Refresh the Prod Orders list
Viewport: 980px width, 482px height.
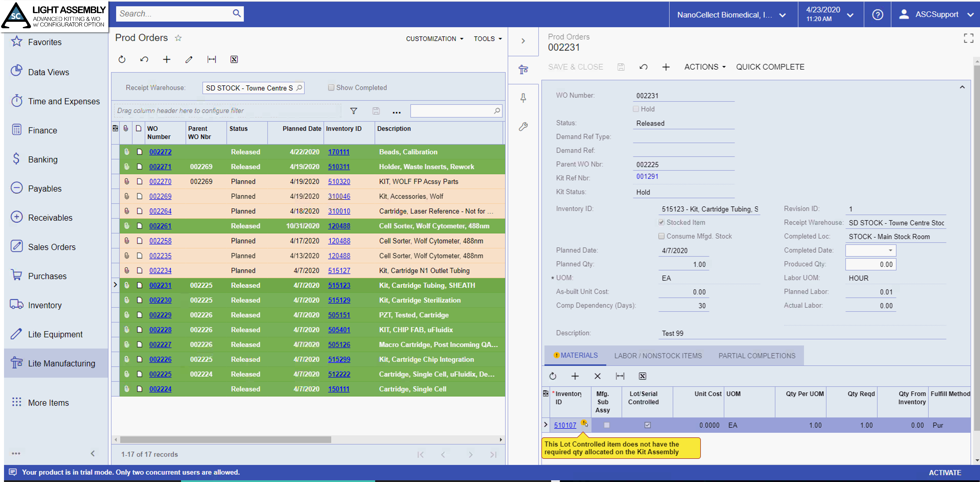[122, 59]
